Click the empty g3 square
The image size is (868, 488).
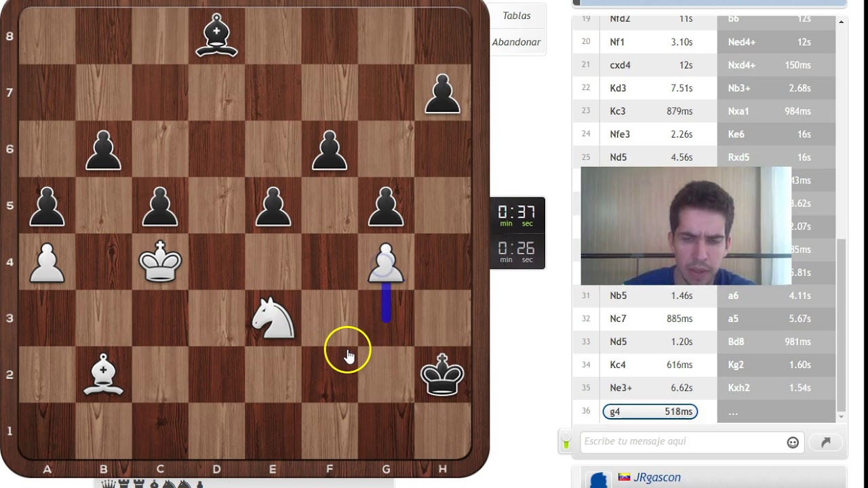point(386,318)
